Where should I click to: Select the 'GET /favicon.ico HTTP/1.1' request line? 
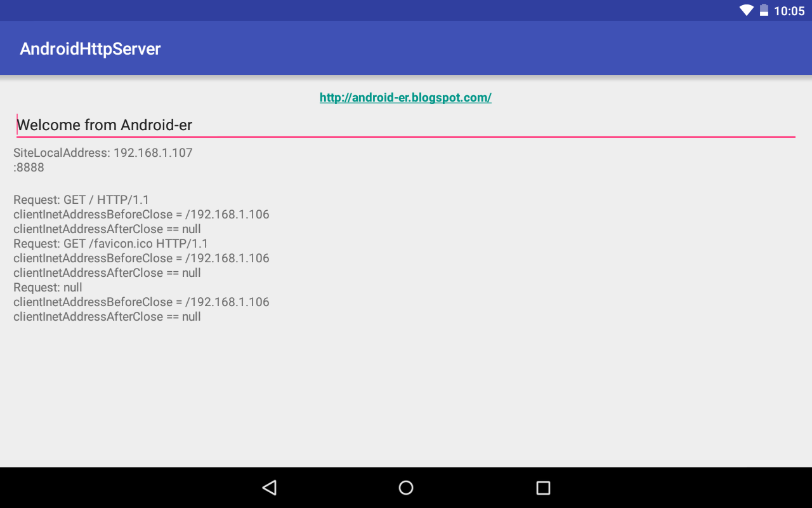click(x=110, y=244)
